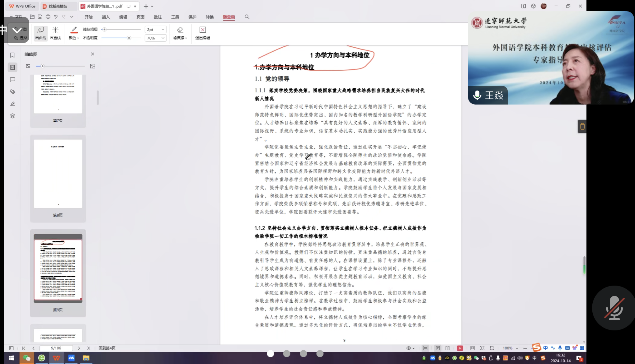Open the 100% zoom level dropdown
The width and height of the screenshot is (635, 364).
point(510,348)
